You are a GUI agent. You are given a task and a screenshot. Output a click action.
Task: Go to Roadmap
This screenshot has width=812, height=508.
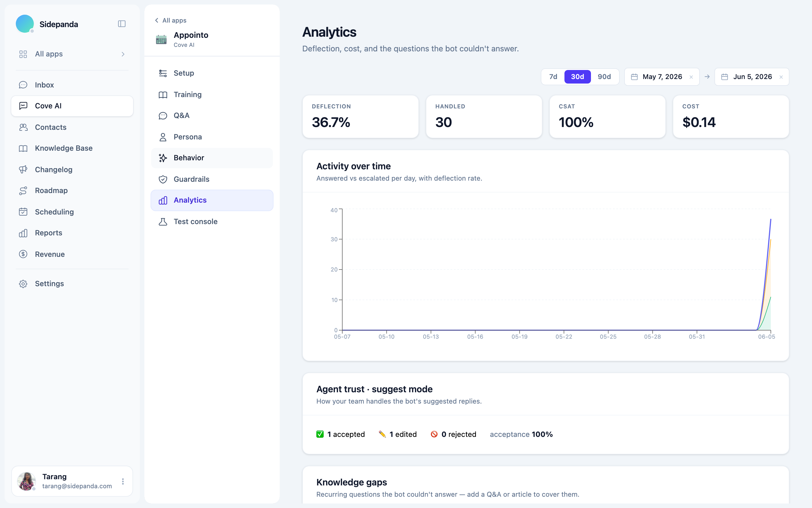[72, 190]
